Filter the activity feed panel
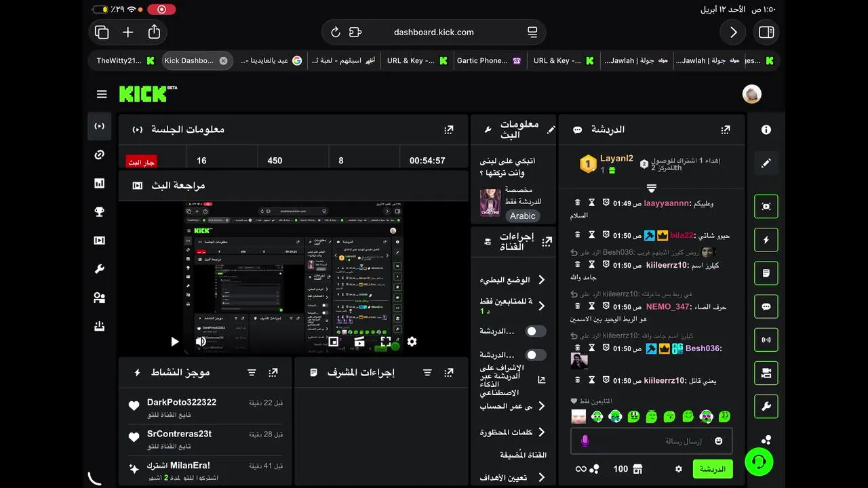Image resolution: width=868 pixels, height=488 pixels. 252,373
